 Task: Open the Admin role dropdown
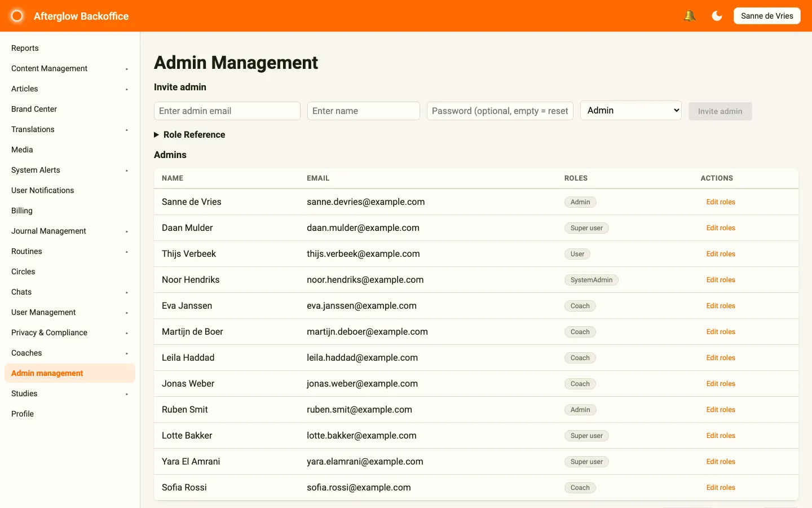coord(630,111)
